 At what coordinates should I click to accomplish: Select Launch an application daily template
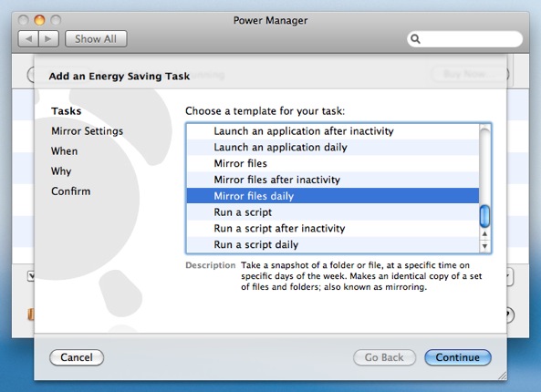click(333, 147)
